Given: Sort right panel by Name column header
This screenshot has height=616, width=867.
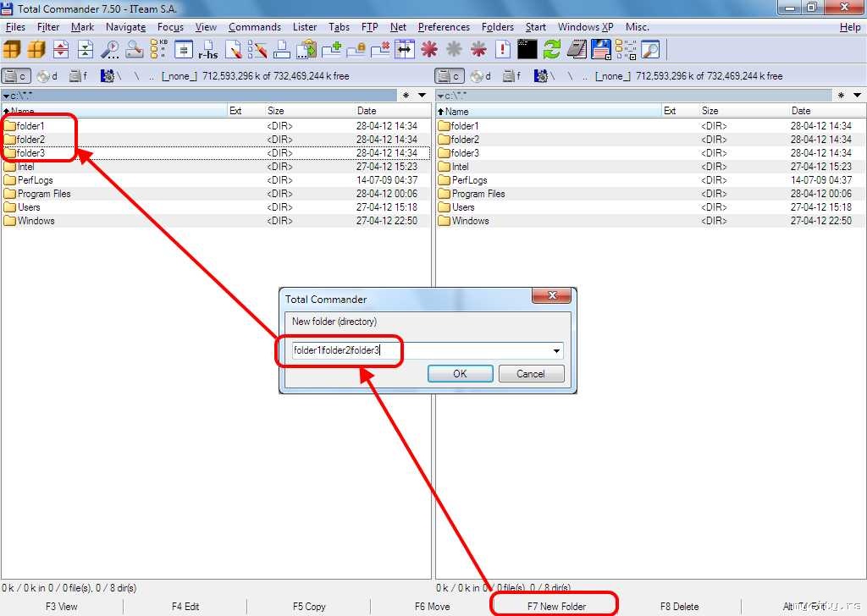Looking at the screenshot, I should 549,111.
